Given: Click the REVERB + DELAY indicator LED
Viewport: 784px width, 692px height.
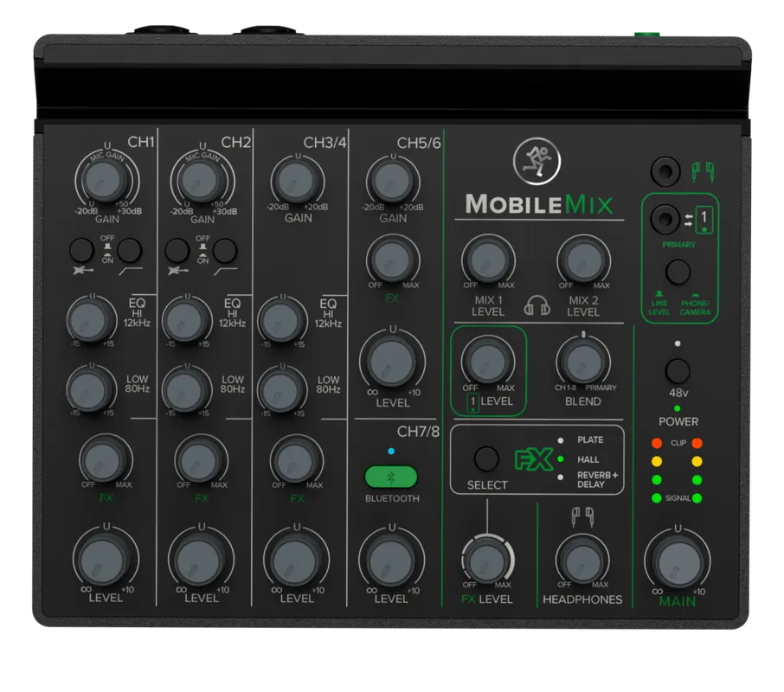Looking at the screenshot, I should pyautogui.click(x=561, y=477).
